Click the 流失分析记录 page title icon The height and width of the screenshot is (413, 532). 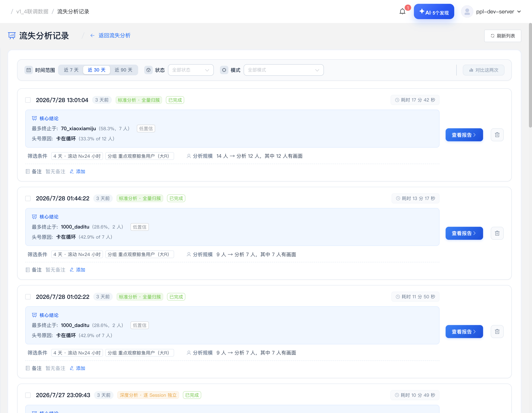tap(12, 36)
